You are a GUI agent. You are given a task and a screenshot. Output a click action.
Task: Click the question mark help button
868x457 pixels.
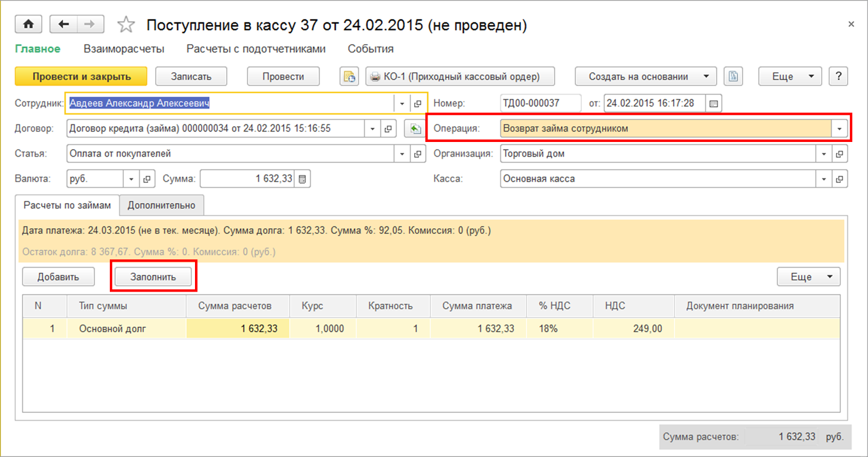pos(838,76)
